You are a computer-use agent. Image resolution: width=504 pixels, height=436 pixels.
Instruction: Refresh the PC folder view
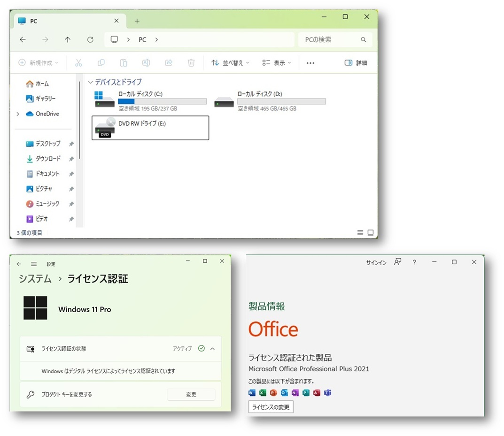[x=90, y=39]
